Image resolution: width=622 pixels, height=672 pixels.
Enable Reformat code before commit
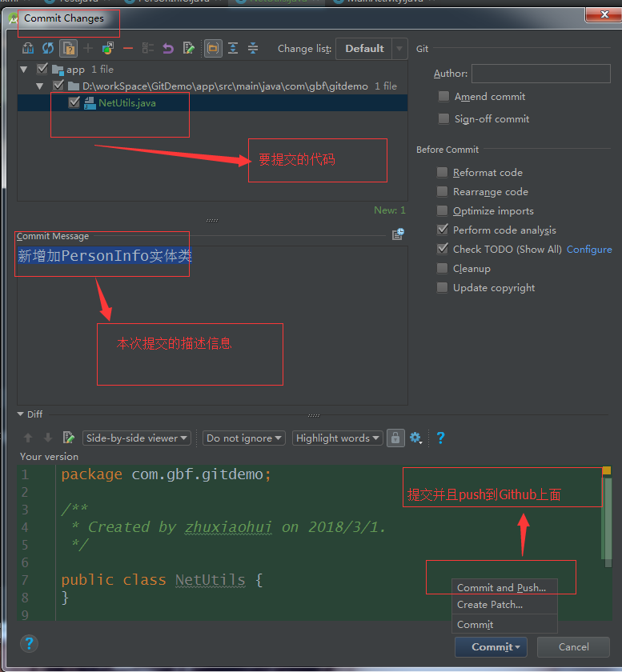coord(442,172)
